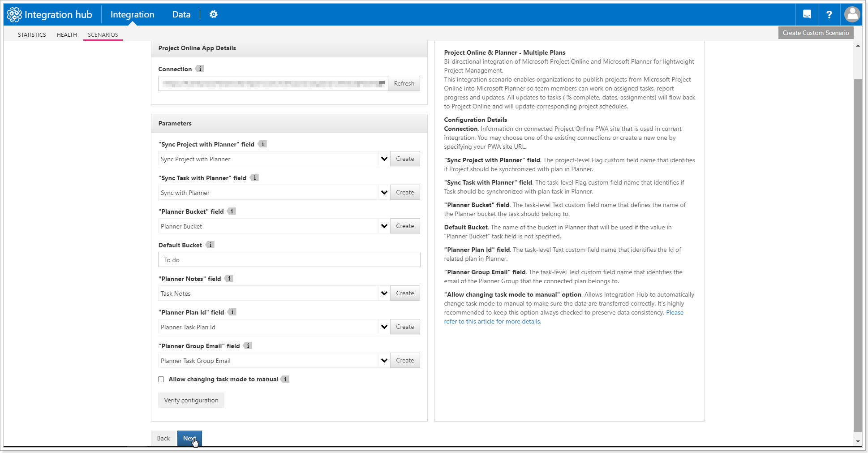Image resolution: width=868 pixels, height=453 pixels.
Task: Expand the Planner Bucket dropdown
Action: [x=384, y=226]
